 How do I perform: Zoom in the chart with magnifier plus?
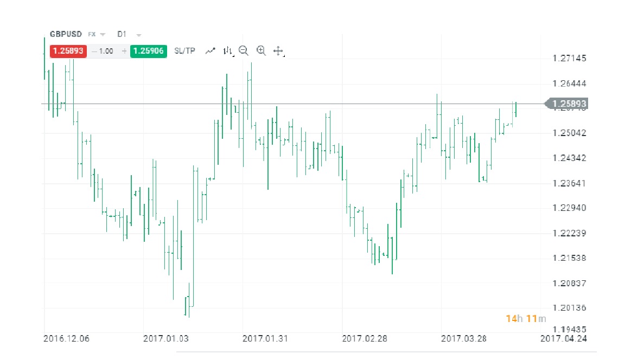[261, 51]
